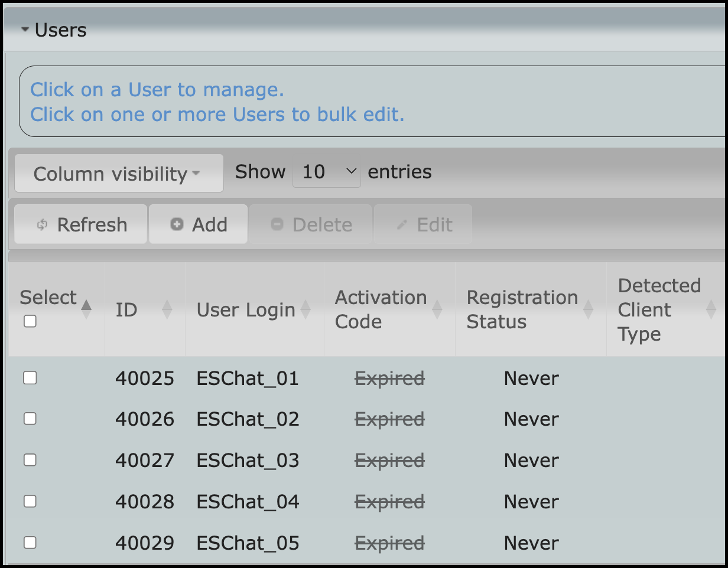This screenshot has height=568, width=728.
Task: Select the checkbox for ESChat_05
Action: point(30,543)
